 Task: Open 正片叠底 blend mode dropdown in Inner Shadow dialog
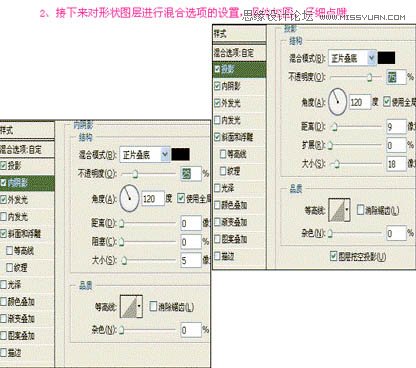pyautogui.click(x=144, y=155)
